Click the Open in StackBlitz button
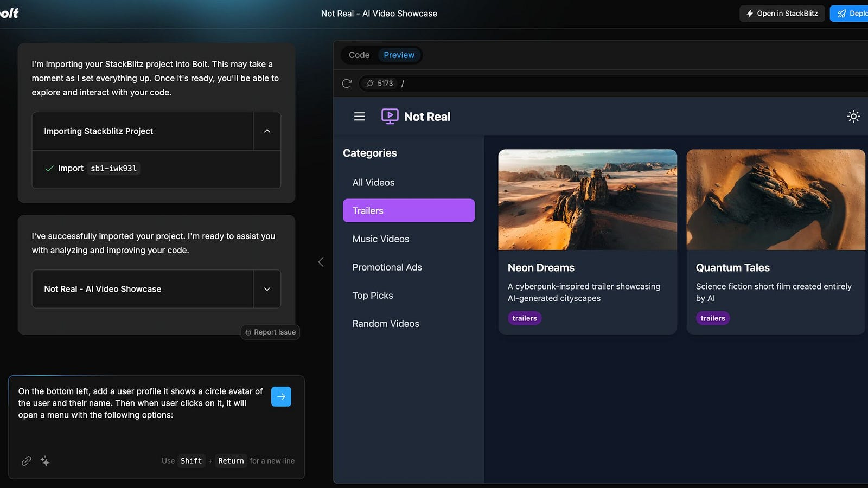Screen dimensions: 868x488 782,14
